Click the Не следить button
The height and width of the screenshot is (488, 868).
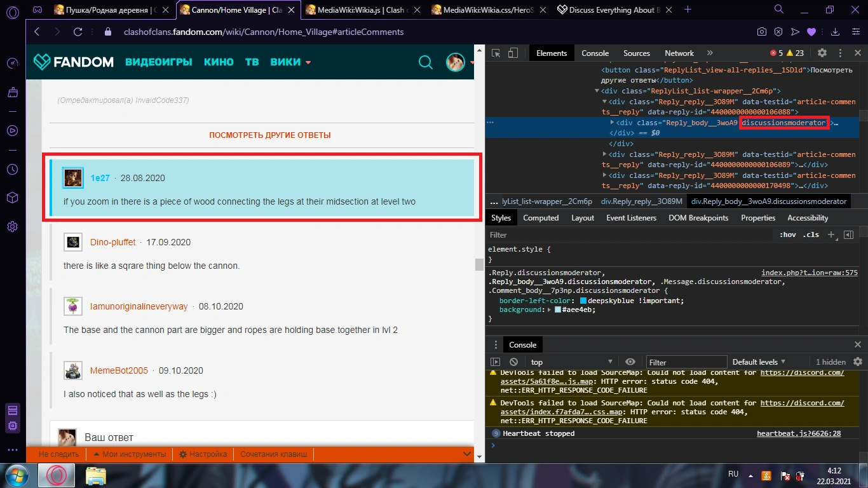click(59, 454)
